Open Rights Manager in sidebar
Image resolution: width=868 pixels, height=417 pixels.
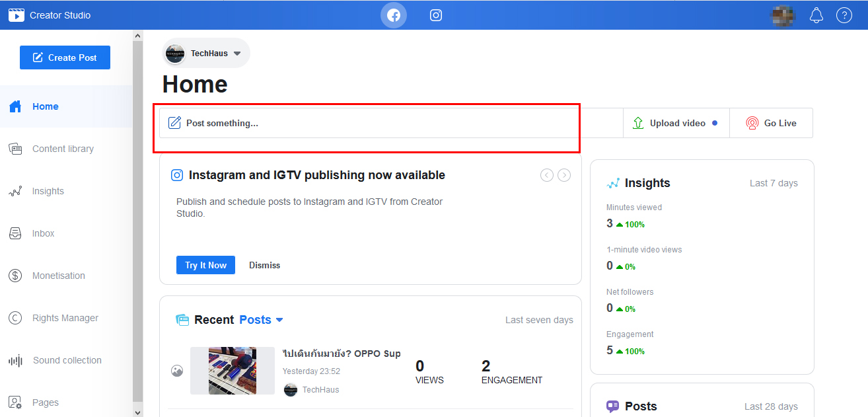coord(65,318)
